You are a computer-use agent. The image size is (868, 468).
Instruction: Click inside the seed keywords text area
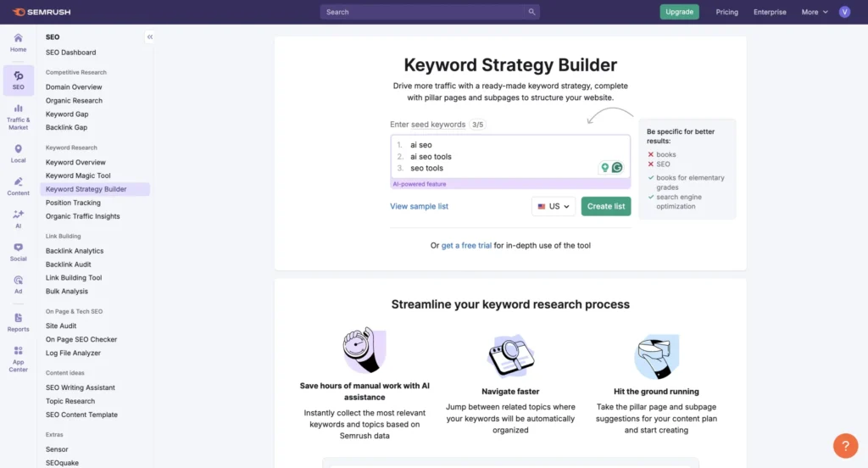pyautogui.click(x=509, y=156)
